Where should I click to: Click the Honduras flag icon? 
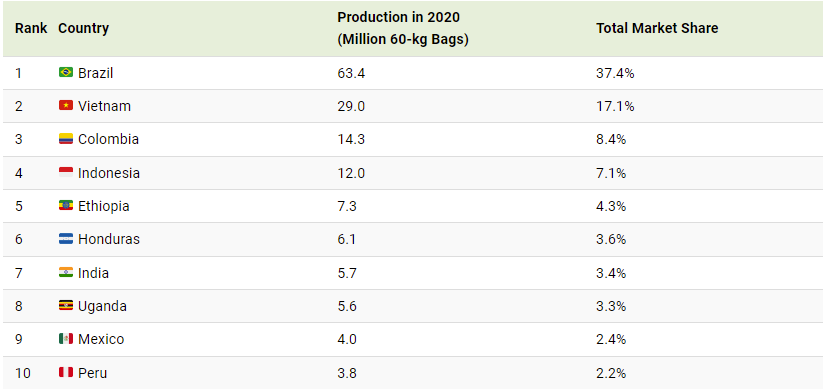[x=66, y=239]
